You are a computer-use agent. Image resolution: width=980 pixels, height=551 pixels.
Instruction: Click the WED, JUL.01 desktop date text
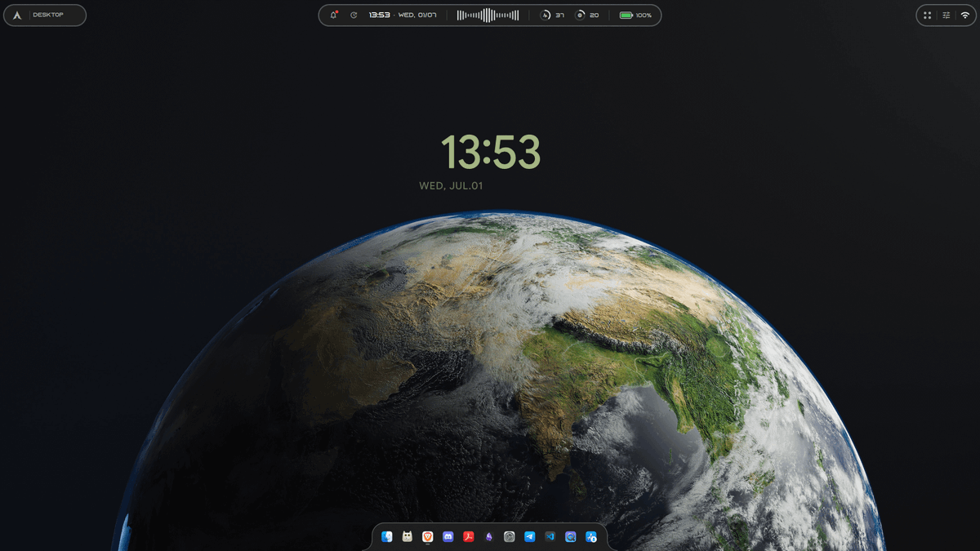point(451,186)
